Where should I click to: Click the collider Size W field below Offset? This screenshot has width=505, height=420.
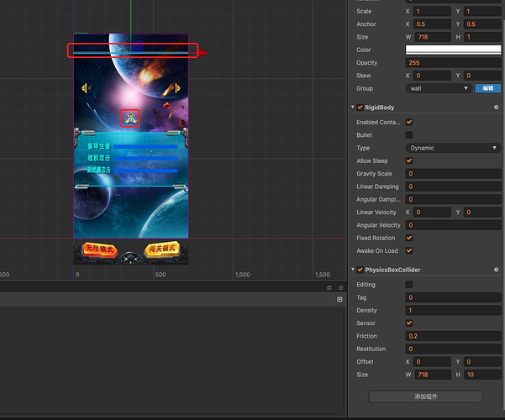(x=433, y=375)
